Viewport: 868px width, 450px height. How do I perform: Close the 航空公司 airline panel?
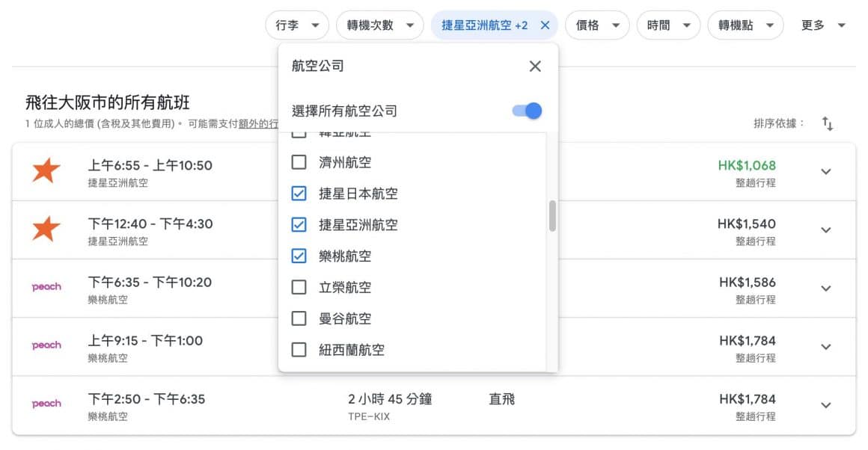pos(535,67)
